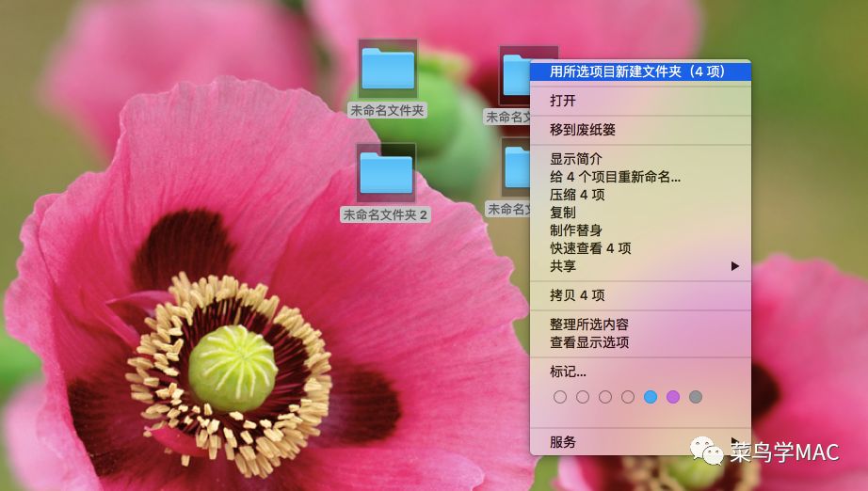Screen dimensions: 868x491
Task: Choose 拷贝 4 项 menu entry
Action: (640, 295)
